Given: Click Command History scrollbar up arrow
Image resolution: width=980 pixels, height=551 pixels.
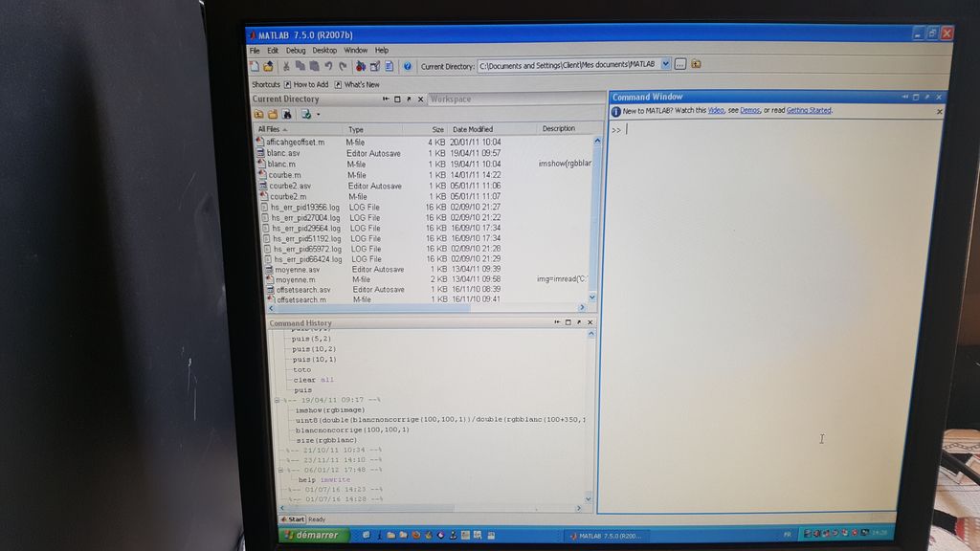Looking at the screenshot, I should [x=591, y=334].
